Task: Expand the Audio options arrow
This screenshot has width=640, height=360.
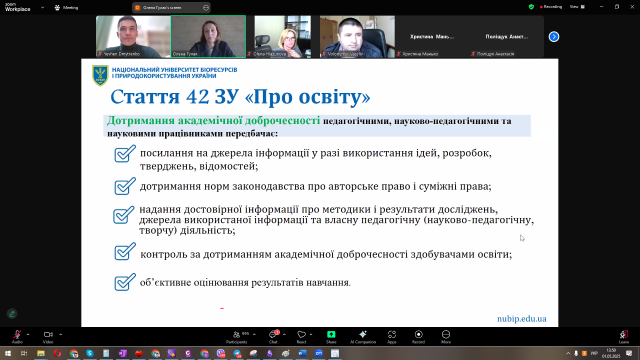Action: click(x=28, y=334)
